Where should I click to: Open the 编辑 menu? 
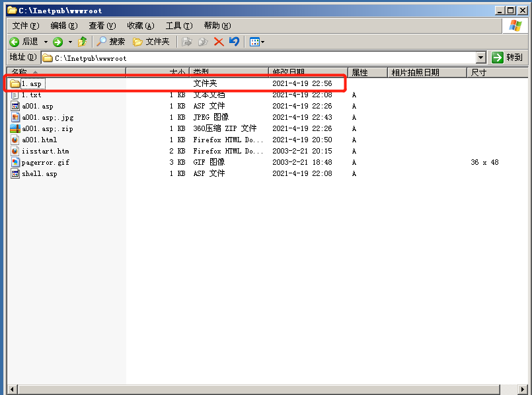click(64, 26)
